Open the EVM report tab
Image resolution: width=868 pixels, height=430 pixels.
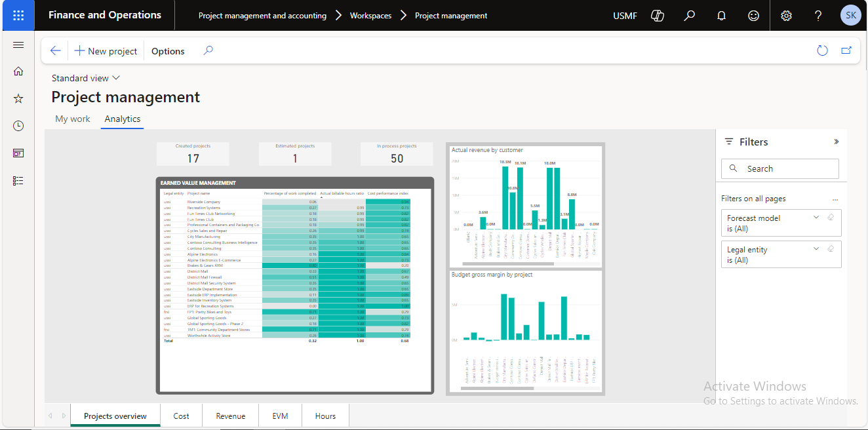[281, 416]
